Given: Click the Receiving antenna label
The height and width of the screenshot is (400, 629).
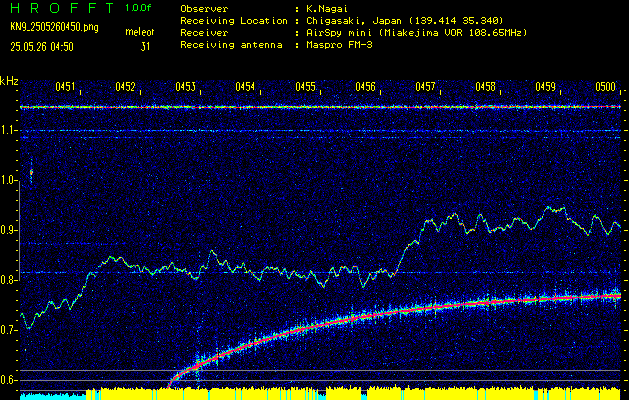Looking at the screenshot, I should [231, 45].
